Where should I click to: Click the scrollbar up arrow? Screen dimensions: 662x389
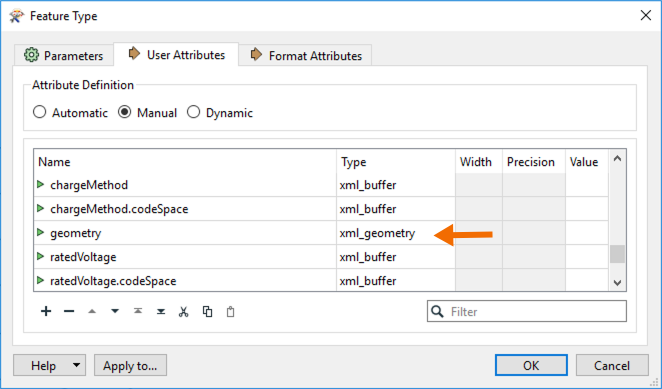[x=617, y=159]
